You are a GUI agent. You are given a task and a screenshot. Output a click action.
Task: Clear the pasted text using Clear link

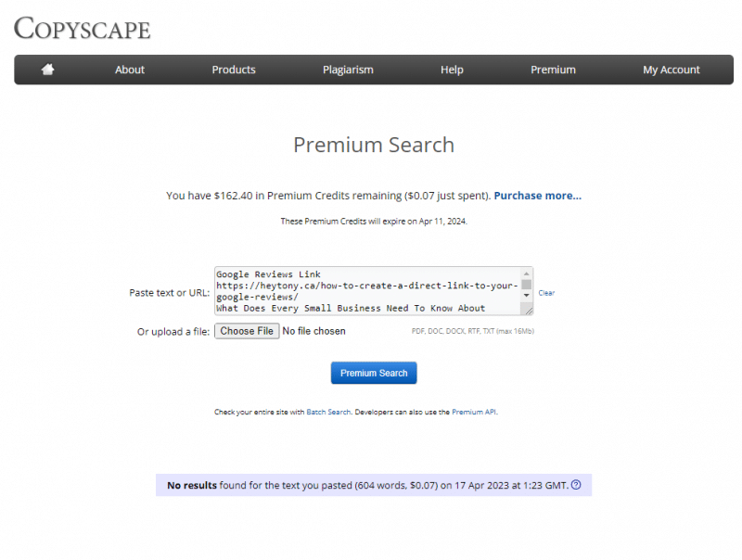pos(546,293)
